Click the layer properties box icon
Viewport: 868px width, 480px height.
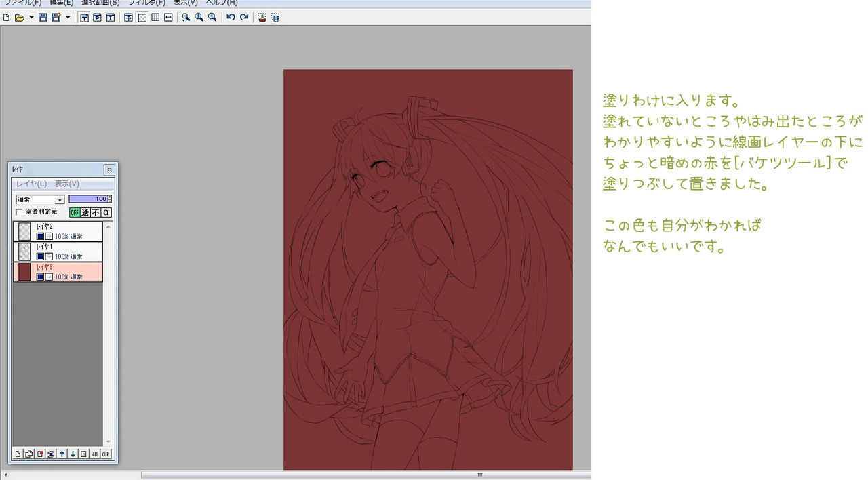click(83, 454)
